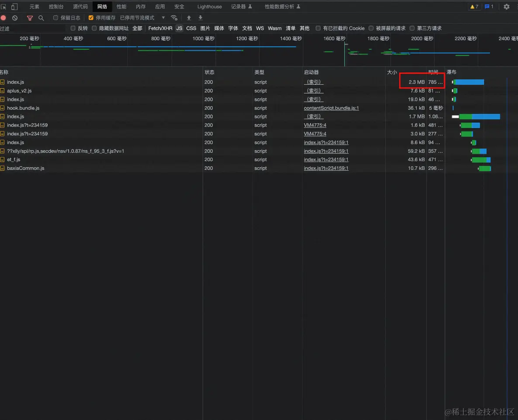Enable 保留日志 preserve log checkbox
Viewport: 518px width, 420px height.
click(55, 18)
